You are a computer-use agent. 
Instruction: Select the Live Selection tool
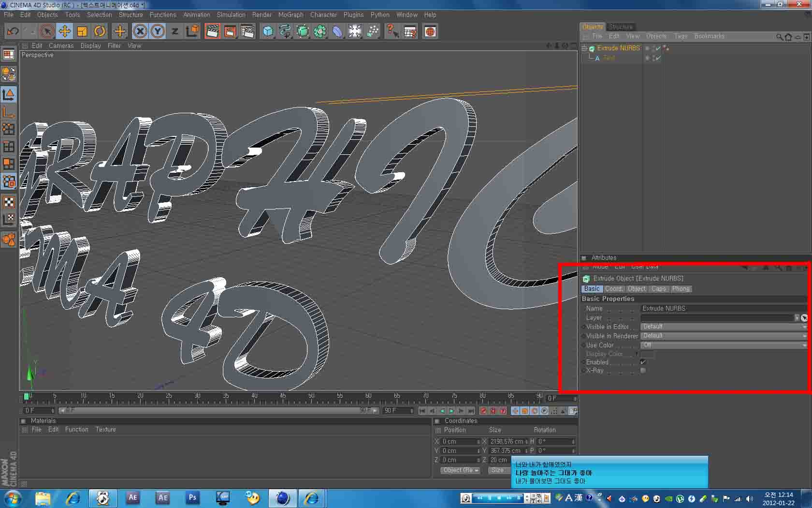[x=47, y=31]
